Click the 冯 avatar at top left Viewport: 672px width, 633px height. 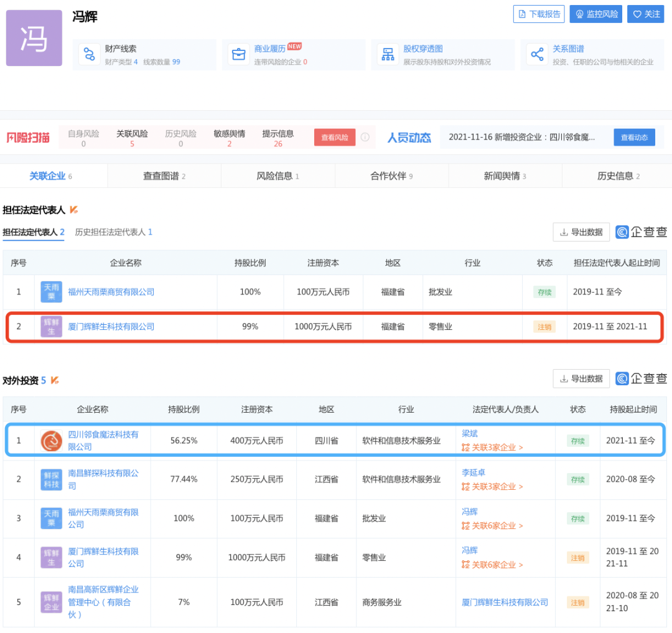34,38
